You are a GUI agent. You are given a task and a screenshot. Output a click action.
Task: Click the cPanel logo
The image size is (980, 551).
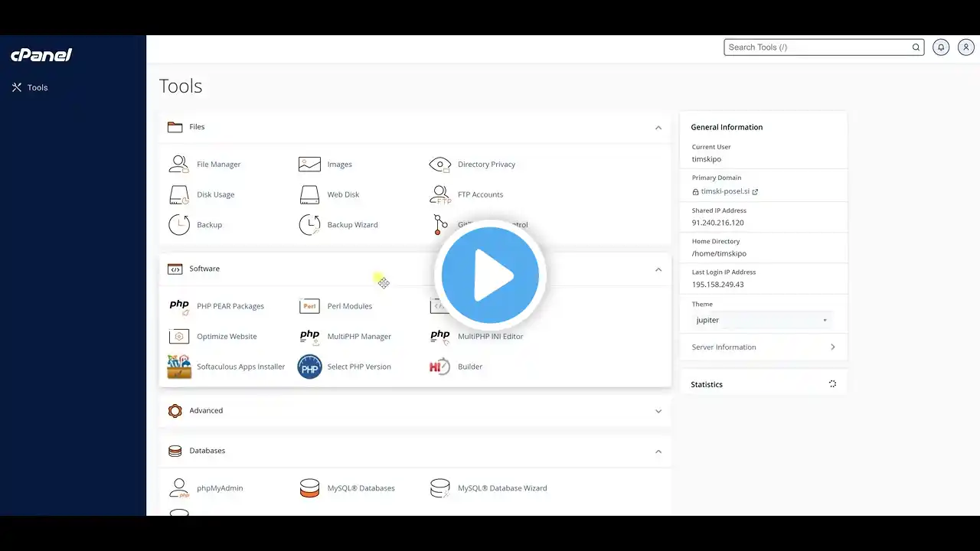[41, 54]
